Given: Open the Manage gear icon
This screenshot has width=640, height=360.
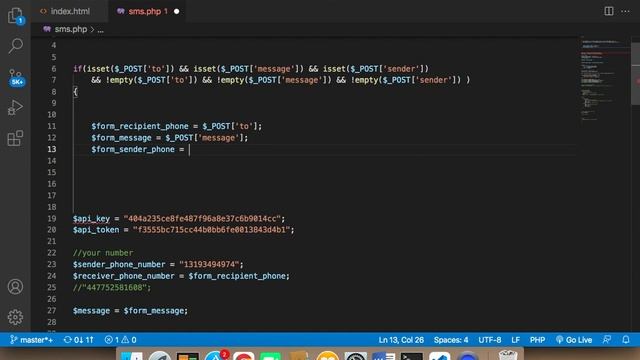Looking at the screenshot, I should (16, 317).
